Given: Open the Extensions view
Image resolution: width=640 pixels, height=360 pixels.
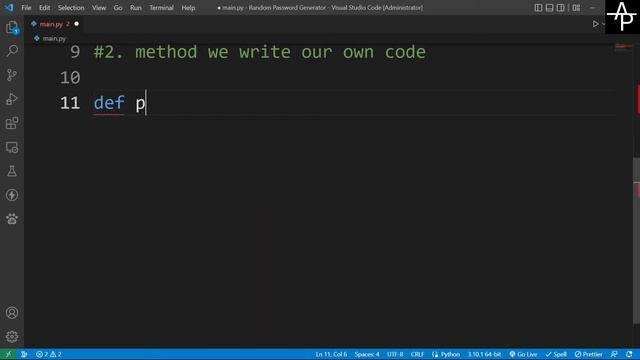Looking at the screenshot, I should click(x=12, y=123).
